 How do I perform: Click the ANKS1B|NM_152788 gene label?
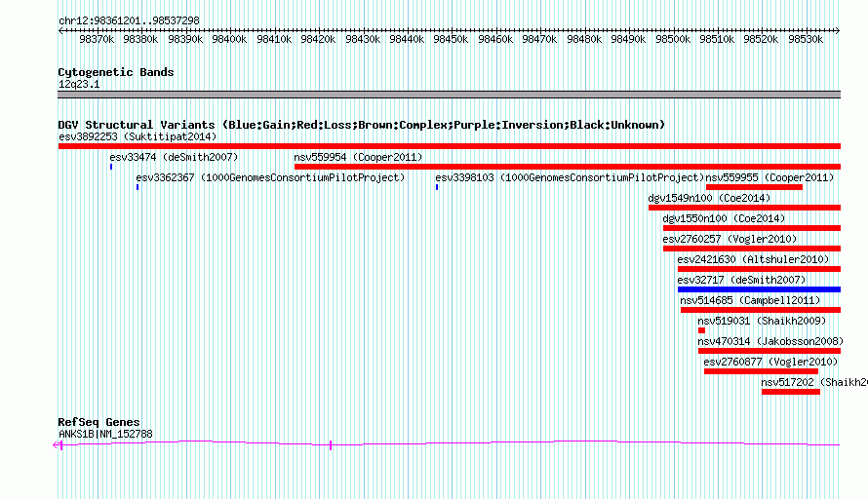click(x=105, y=435)
